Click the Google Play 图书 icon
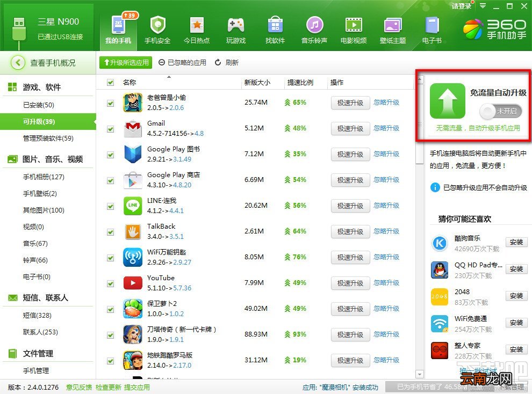The height and width of the screenshot is (394, 532). tap(133, 154)
